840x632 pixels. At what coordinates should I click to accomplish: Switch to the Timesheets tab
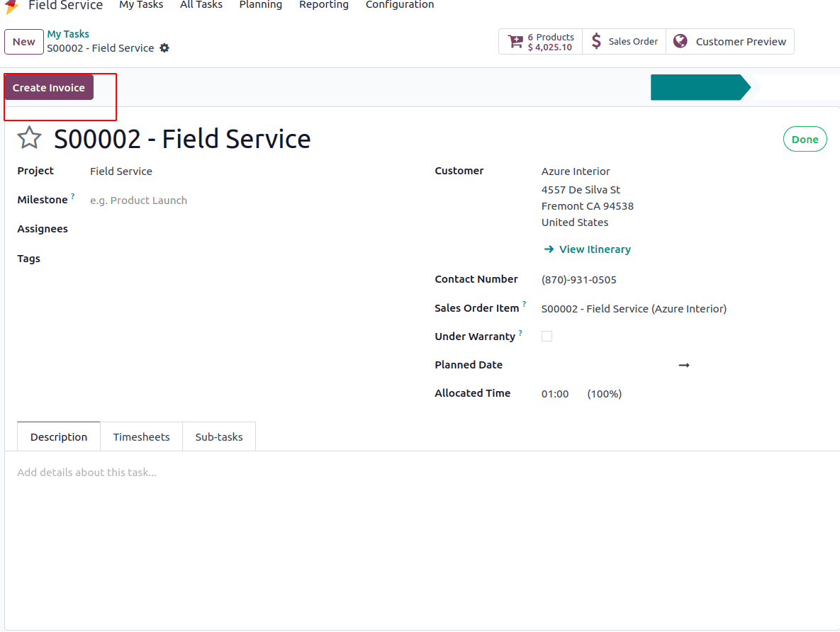142,437
